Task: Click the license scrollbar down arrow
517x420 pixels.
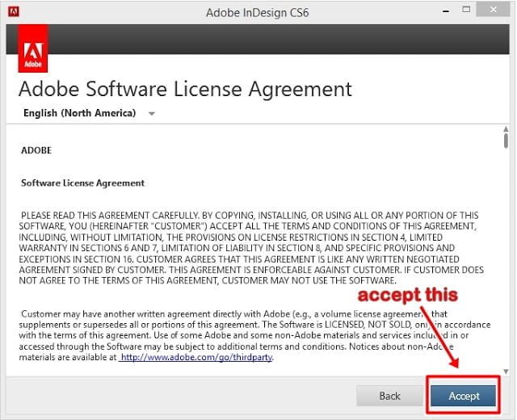Action: 506,372
